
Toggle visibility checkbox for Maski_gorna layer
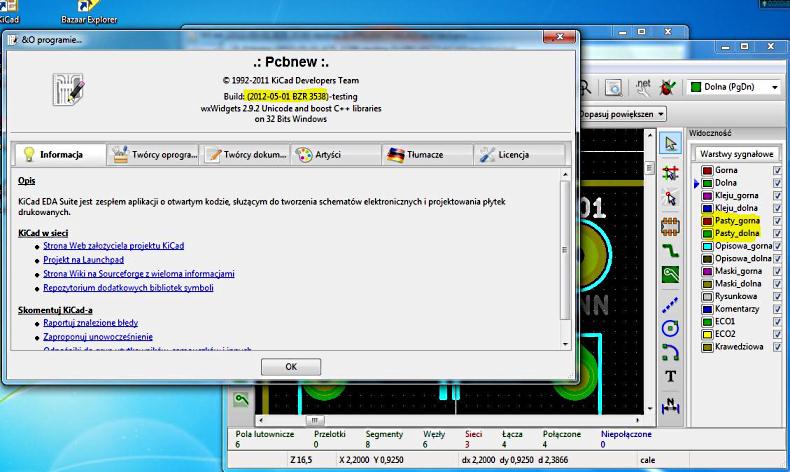coord(777,271)
